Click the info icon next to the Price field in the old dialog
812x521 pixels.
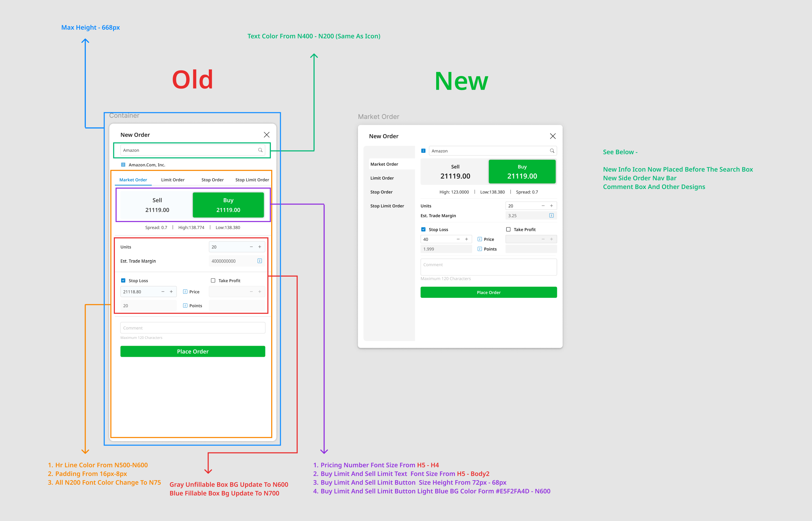tap(185, 291)
